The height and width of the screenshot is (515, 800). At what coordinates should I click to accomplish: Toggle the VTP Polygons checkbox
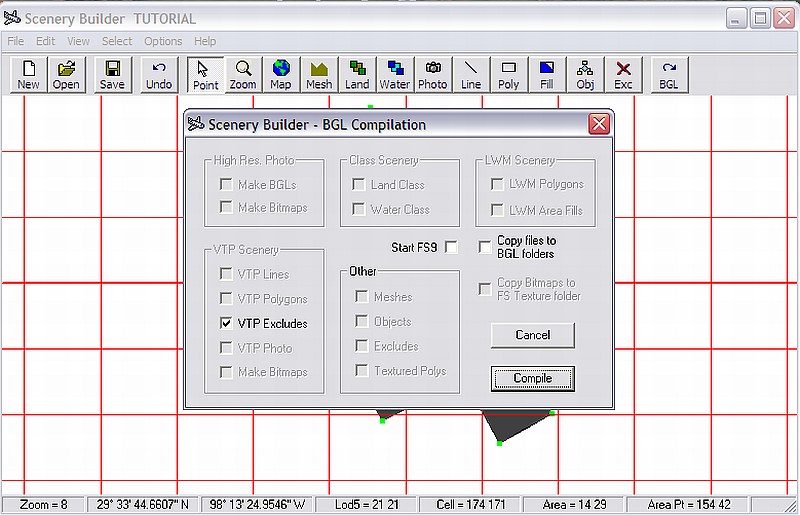(226, 298)
